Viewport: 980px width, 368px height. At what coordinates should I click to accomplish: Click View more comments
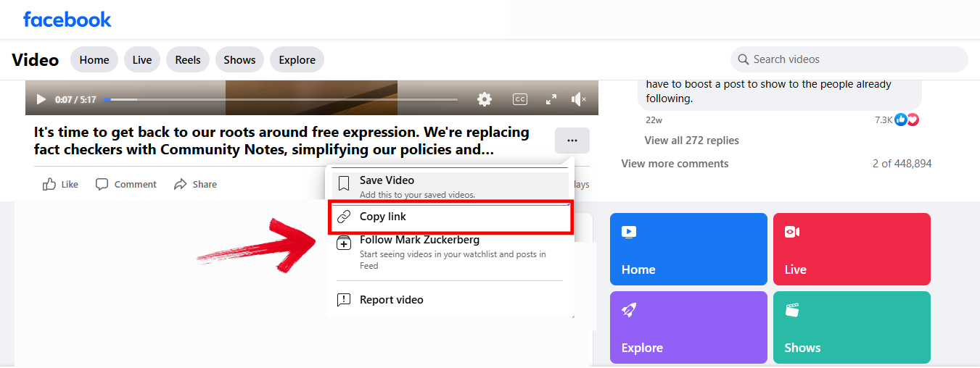(675, 164)
